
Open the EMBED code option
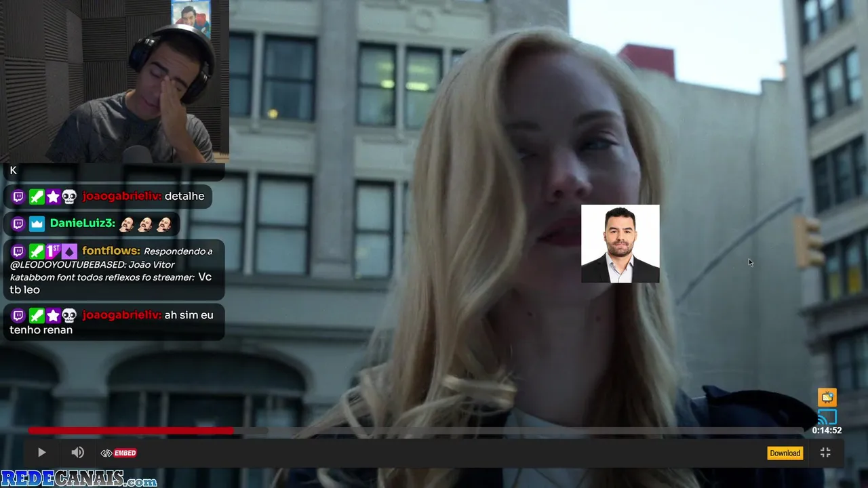pyautogui.click(x=119, y=453)
